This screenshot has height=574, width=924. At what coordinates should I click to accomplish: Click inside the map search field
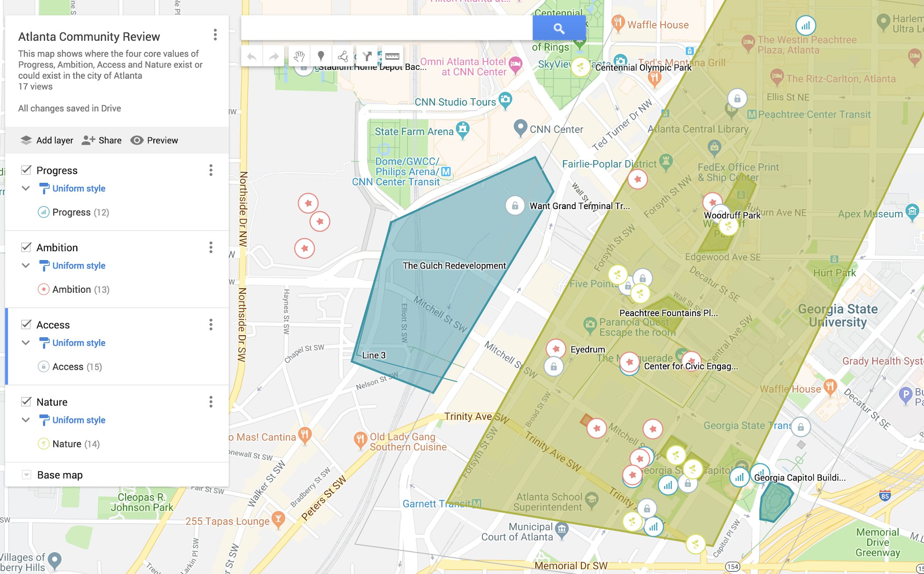coord(386,28)
